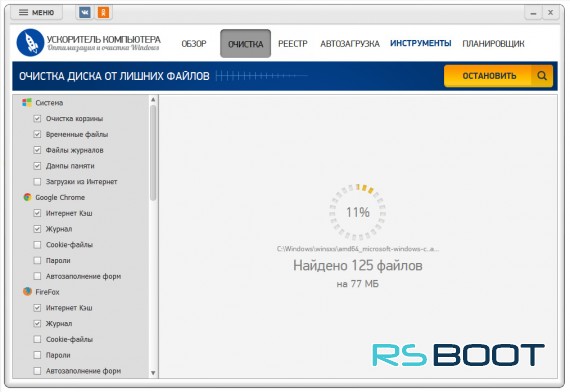Image resolution: width=570 pixels, height=392 pixels.
Task: Click the scrollbar up arrow in category list
Action: click(153, 99)
